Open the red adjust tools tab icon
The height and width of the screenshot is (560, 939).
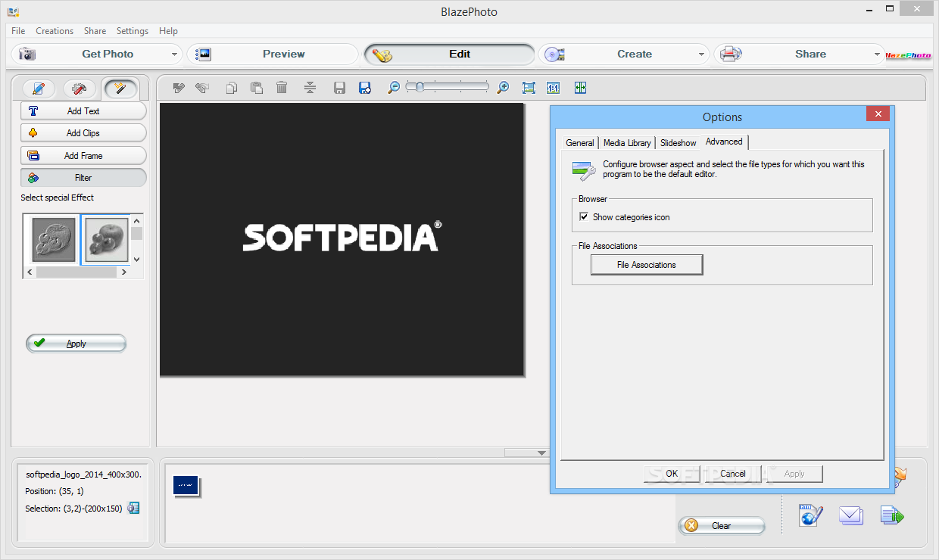point(80,89)
